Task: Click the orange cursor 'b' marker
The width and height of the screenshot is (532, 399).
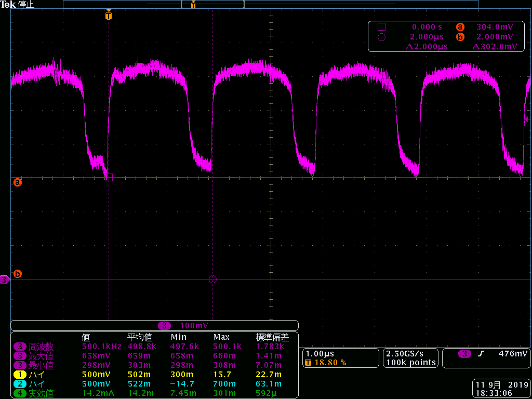Action: click(x=17, y=273)
